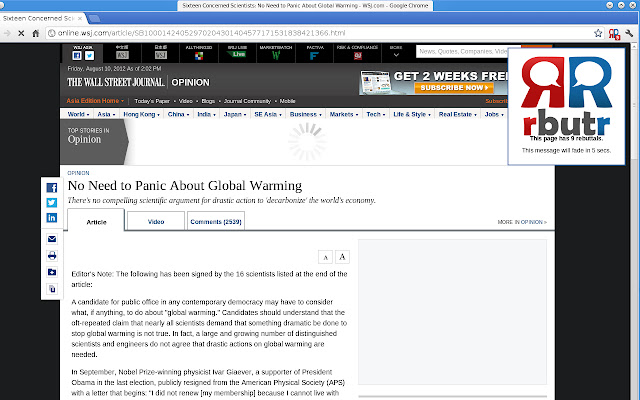
Task: Decrease article text size with small A
Action: coord(325,257)
